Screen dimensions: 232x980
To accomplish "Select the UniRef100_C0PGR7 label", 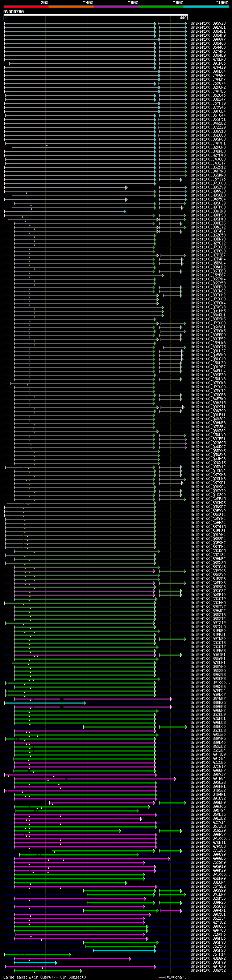I will tap(208, 75).
